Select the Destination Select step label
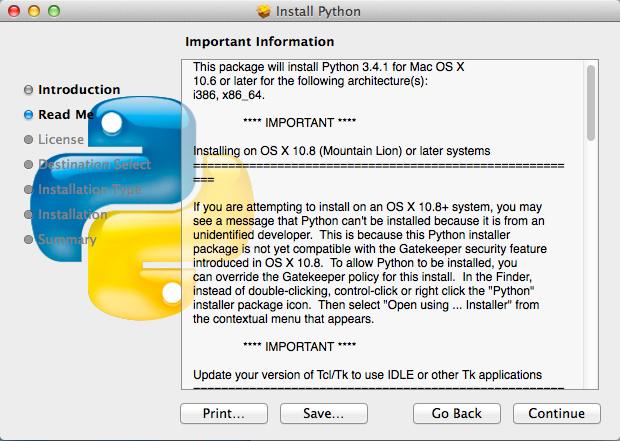Viewport: 620px width, 441px height. [94, 165]
